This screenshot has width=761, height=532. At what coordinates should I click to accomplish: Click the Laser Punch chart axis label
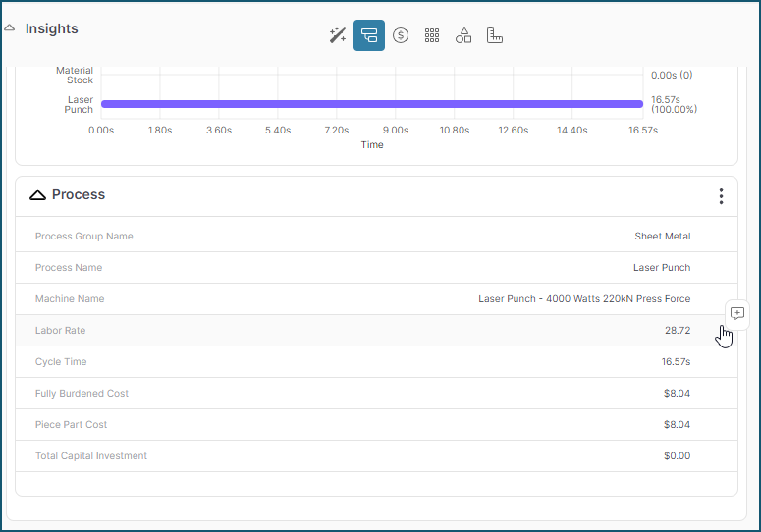pyautogui.click(x=80, y=104)
